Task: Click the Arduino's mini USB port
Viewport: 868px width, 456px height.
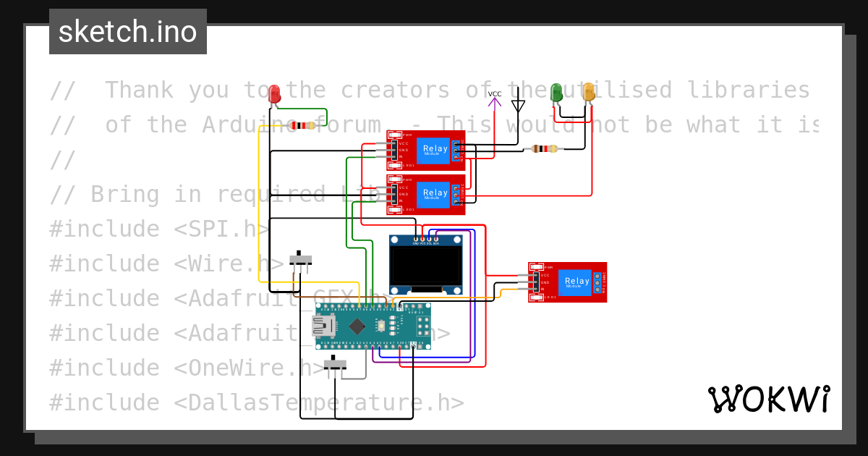Action: [323, 326]
